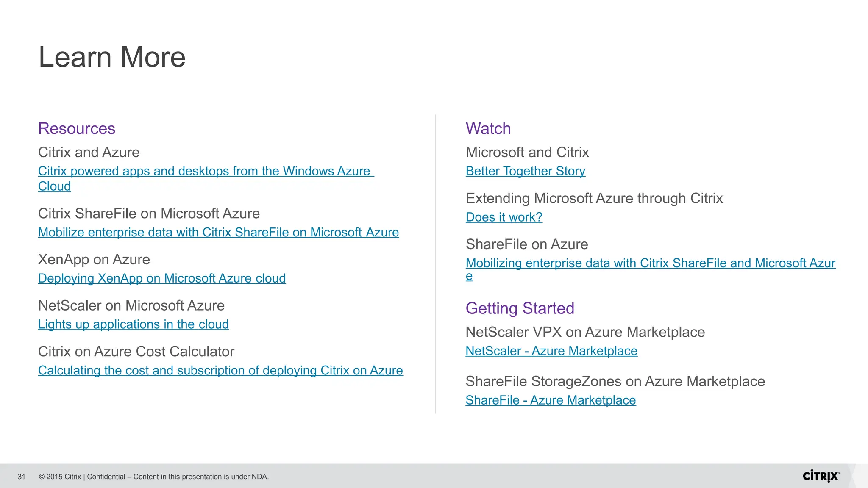Click Citrix ShareFile on Microsoft Azure label
Image resolution: width=868 pixels, height=488 pixels.
149,213
